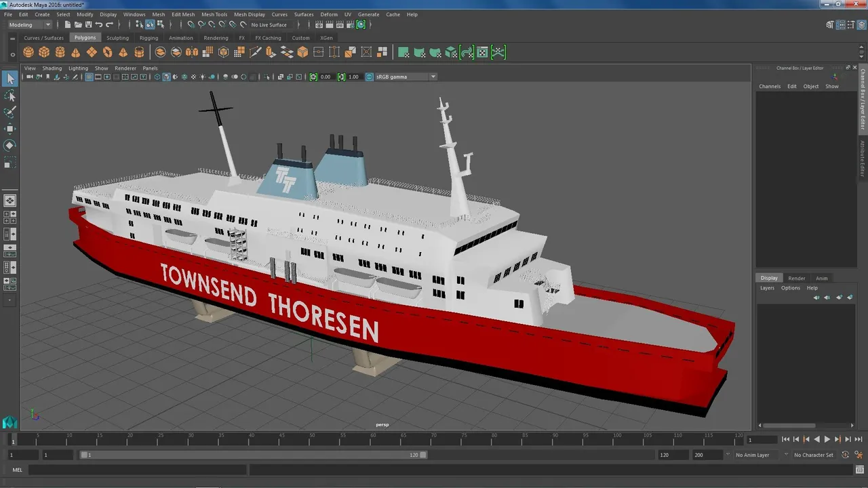Viewport: 868px width, 488px height.
Task: Open the shelf tab selector menu icon
Action: point(12,39)
